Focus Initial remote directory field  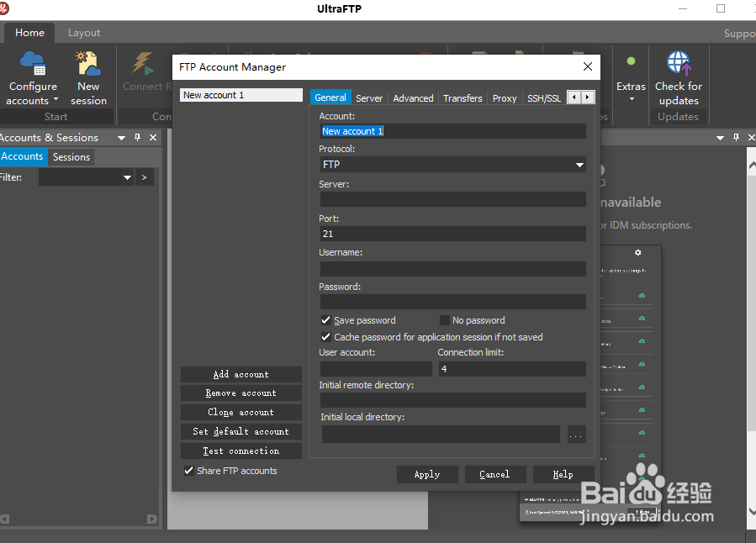pyautogui.click(x=452, y=400)
